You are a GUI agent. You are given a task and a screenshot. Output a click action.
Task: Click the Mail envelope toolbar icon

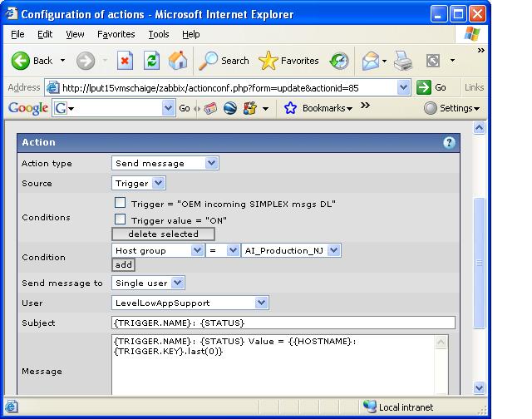371,61
